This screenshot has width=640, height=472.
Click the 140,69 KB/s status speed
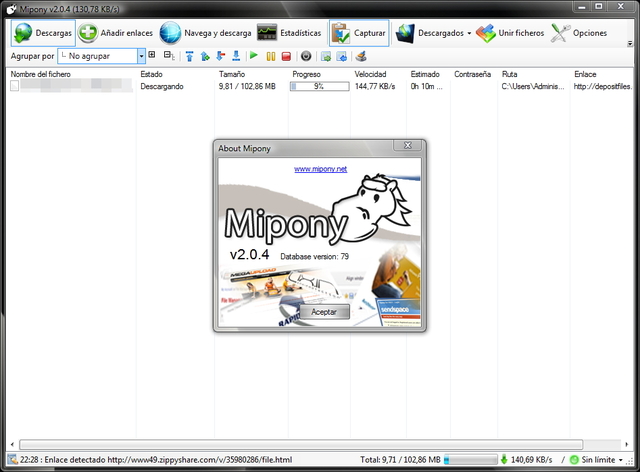point(531,460)
